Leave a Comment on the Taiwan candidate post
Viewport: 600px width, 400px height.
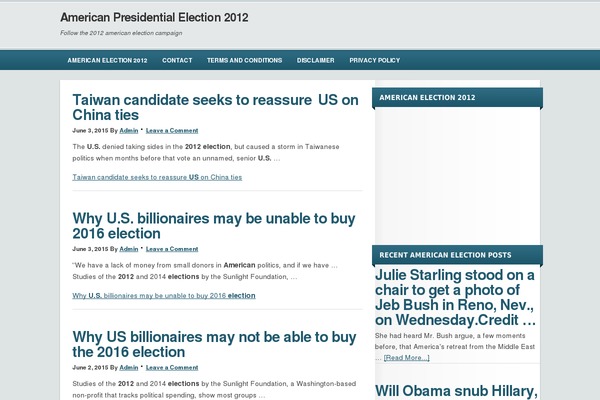[x=172, y=131]
